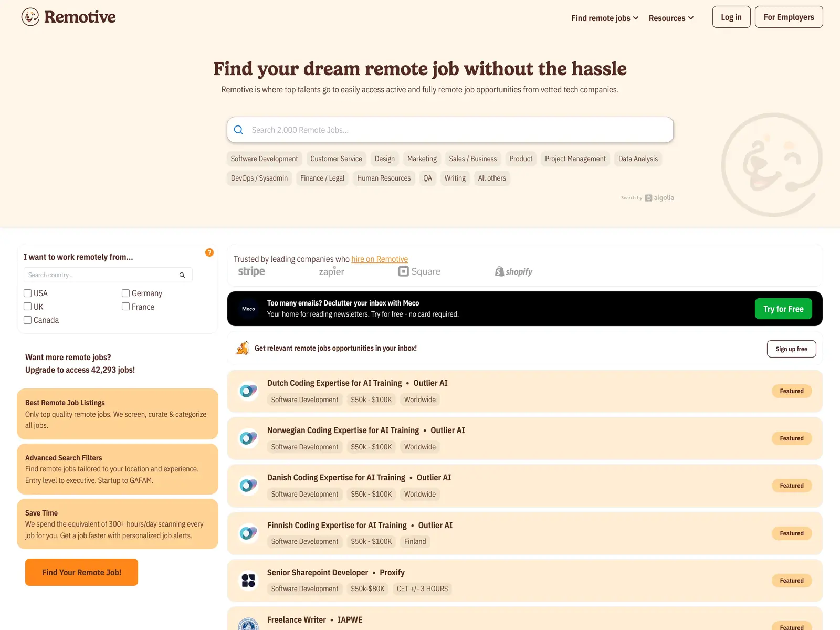Click Outlier AI logo on Norwegian Coding job
This screenshot has width=840, height=630.
click(248, 438)
